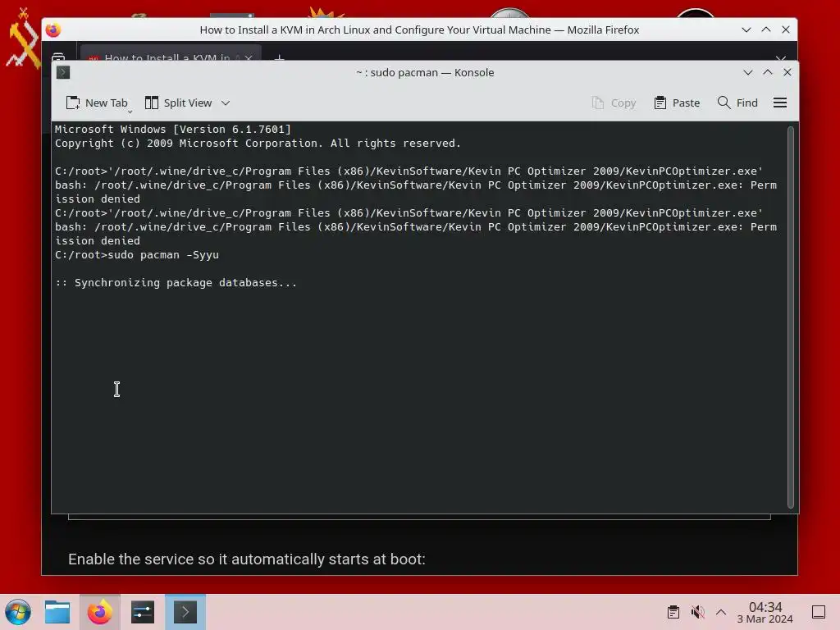840x630 pixels.
Task: Click the Firefox view tabs button
Action: pos(58,57)
